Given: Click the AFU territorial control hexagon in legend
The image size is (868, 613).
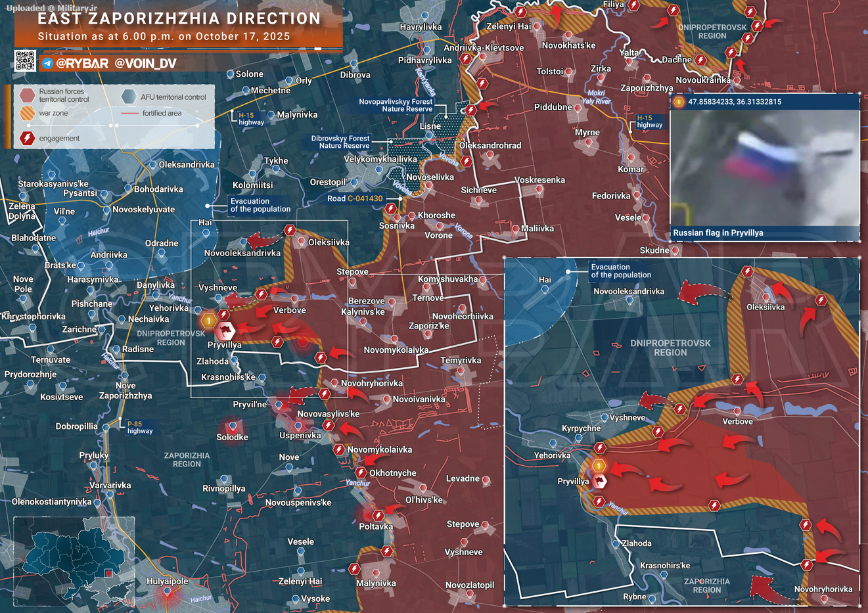Looking at the screenshot, I should pyautogui.click(x=129, y=97).
